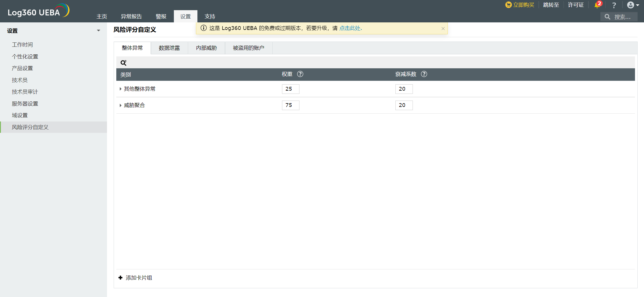The width and height of the screenshot is (644, 297).
Task: Show help tooltip for 权重 column
Action: click(x=300, y=74)
